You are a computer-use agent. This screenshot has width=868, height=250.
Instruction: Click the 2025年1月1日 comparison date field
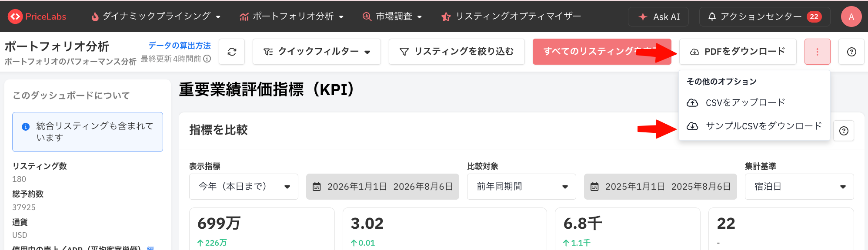(x=660, y=187)
